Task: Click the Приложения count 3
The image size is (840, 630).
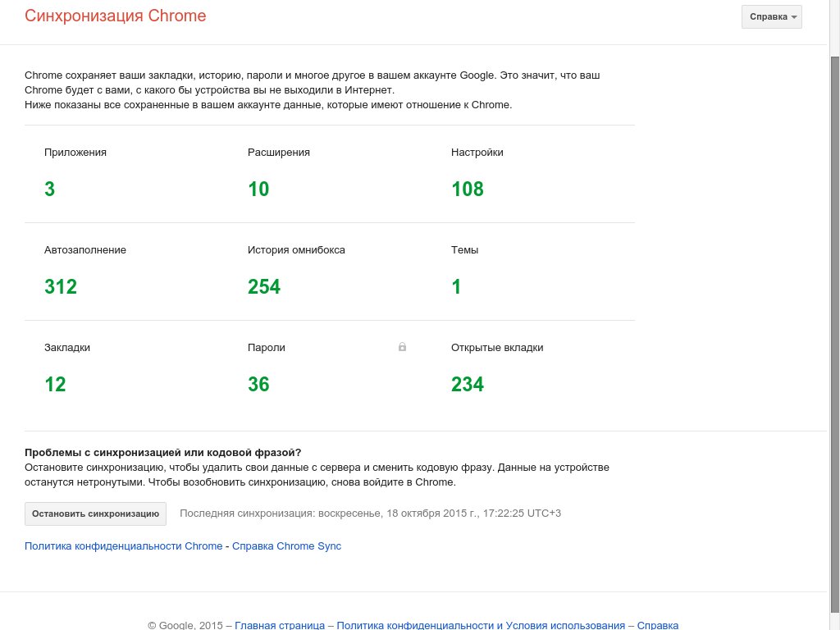Action: pos(50,189)
